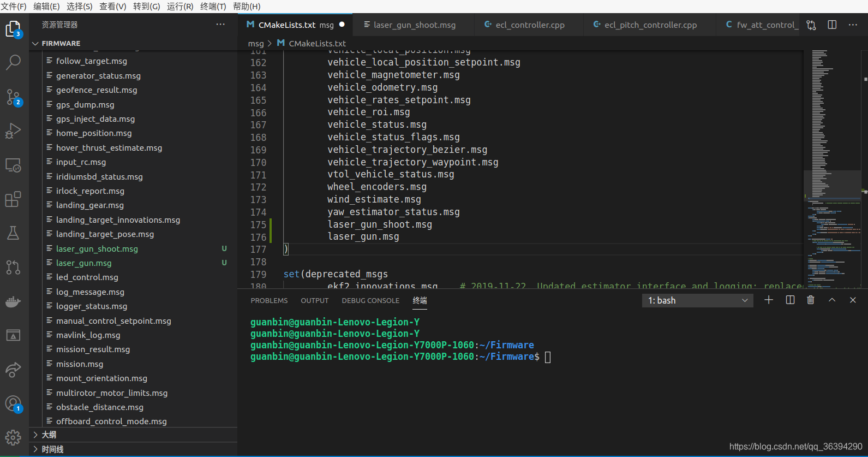
Task: Switch to ecl_pitch_controller.cpp tab
Action: (650, 25)
